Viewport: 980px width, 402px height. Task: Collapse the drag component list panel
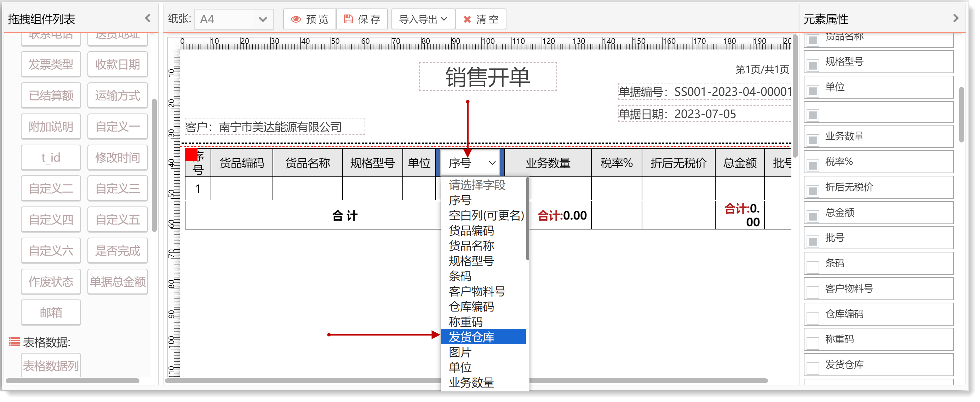(148, 18)
